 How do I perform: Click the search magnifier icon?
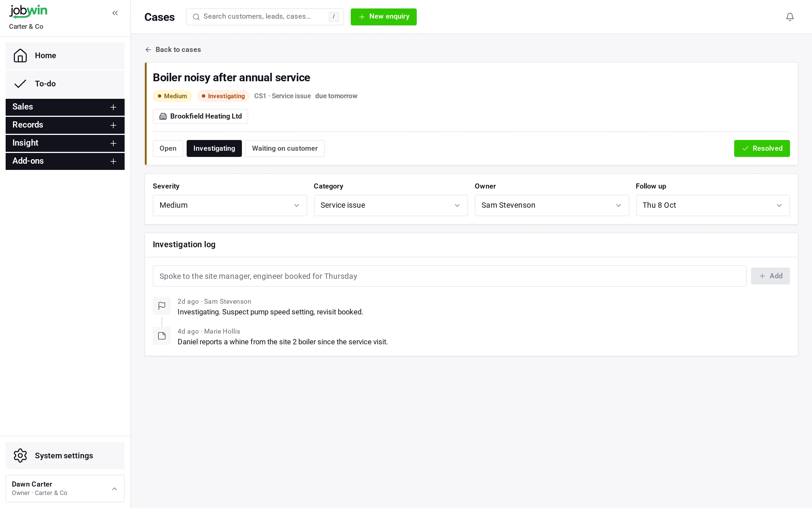(196, 17)
